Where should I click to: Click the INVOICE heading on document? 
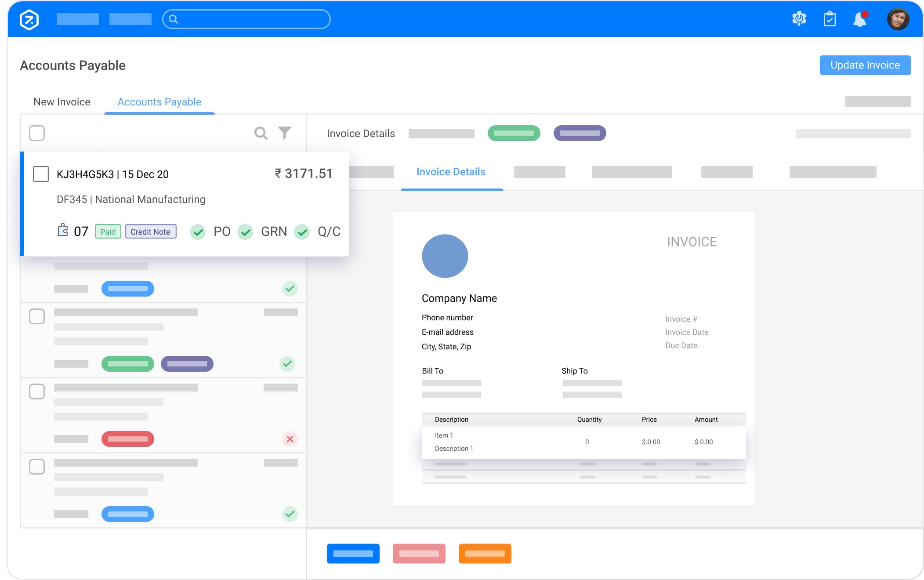pyautogui.click(x=692, y=242)
